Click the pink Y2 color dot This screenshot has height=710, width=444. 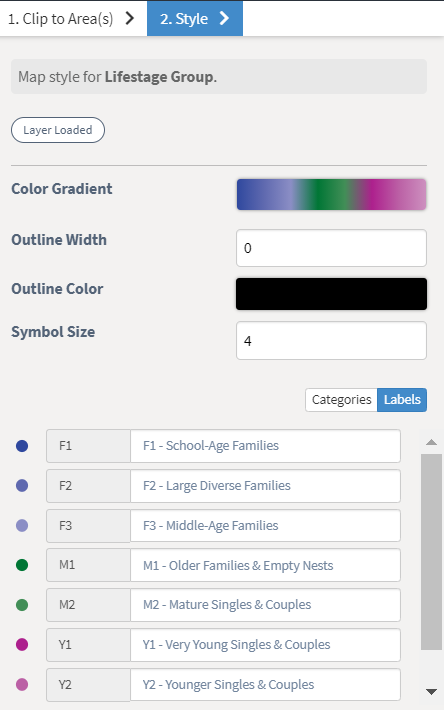click(x=22, y=684)
